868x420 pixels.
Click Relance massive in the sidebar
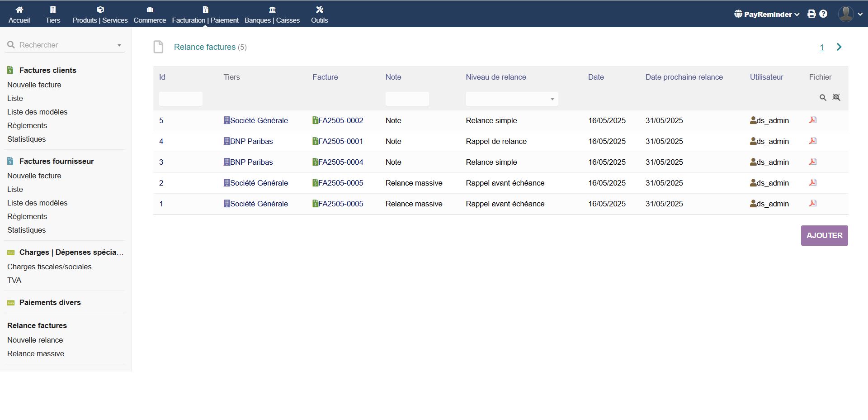click(36, 353)
